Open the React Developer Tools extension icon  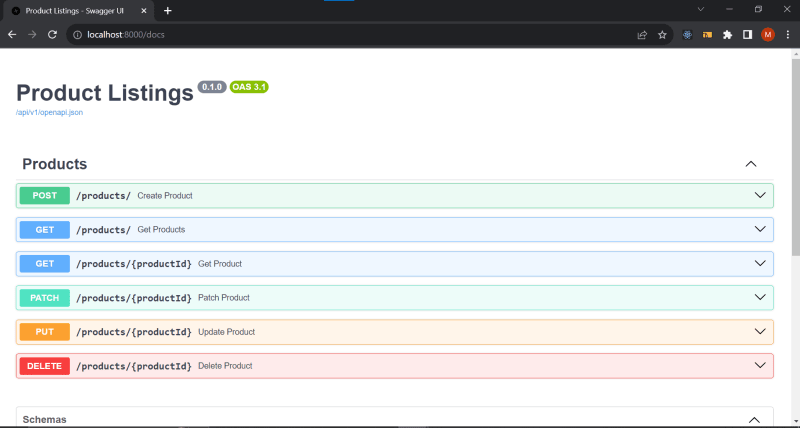click(687, 35)
